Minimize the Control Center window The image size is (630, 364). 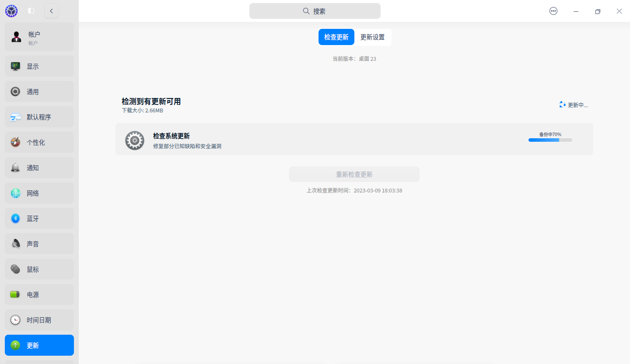pyautogui.click(x=576, y=11)
